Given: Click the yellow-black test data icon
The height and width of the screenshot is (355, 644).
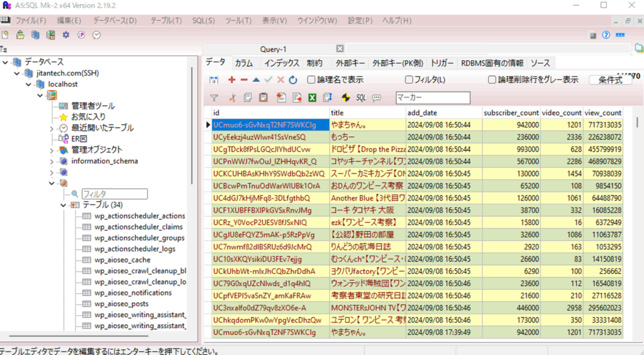Looking at the screenshot, I should coord(346,97).
